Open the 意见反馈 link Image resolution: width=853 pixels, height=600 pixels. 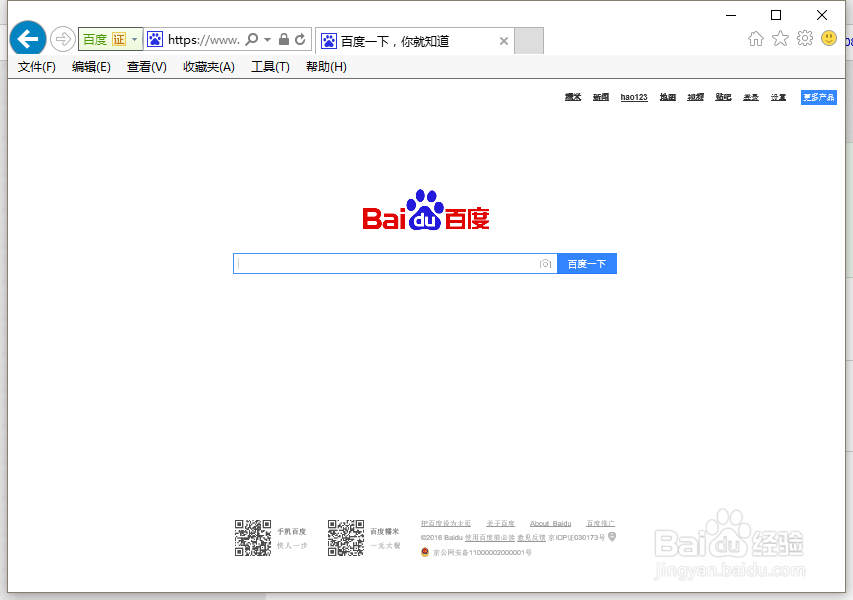tap(531, 537)
